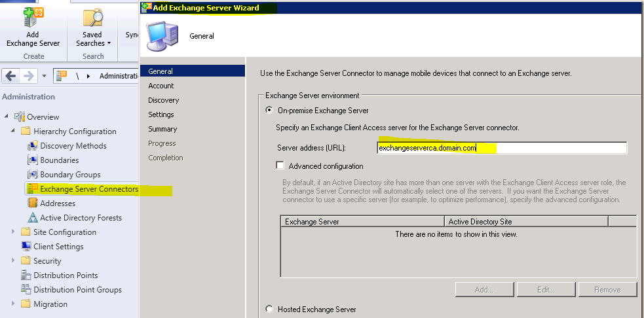Viewport: 644px width, 318px height.
Task: Click the Distribution Point Groups icon
Action: pos(26,289)
